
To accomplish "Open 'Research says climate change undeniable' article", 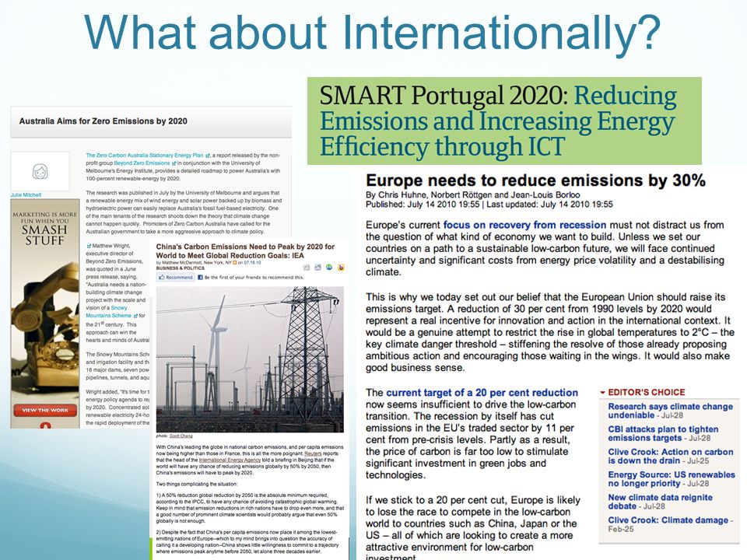I will tap(670, 411).
